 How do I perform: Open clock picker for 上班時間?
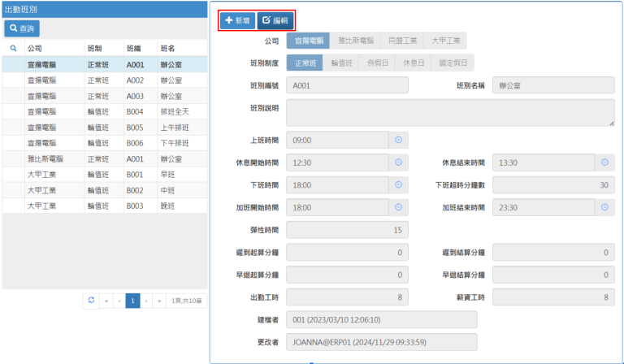point(398,140)
